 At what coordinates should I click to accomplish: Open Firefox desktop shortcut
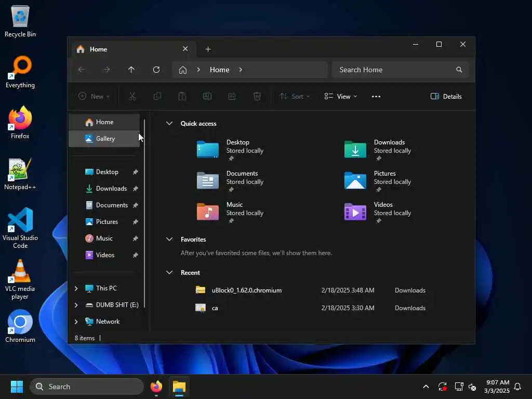(20, 122)
